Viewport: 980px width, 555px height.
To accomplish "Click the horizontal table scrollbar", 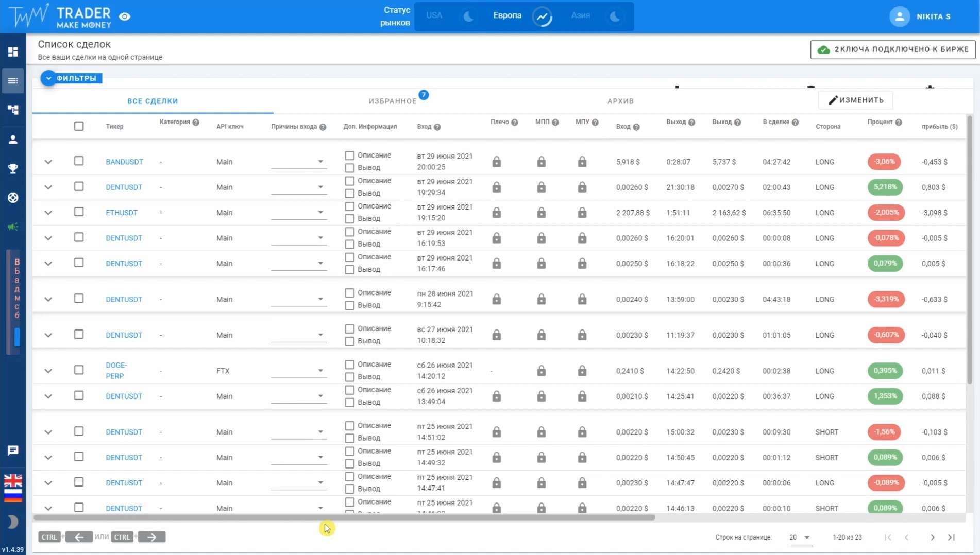I will 344,517.
